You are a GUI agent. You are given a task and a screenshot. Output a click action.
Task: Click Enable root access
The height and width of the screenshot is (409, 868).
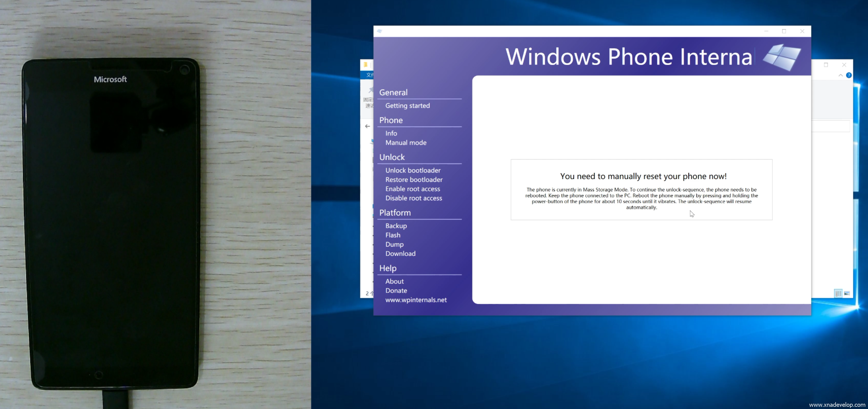click(x=413, y=189)
